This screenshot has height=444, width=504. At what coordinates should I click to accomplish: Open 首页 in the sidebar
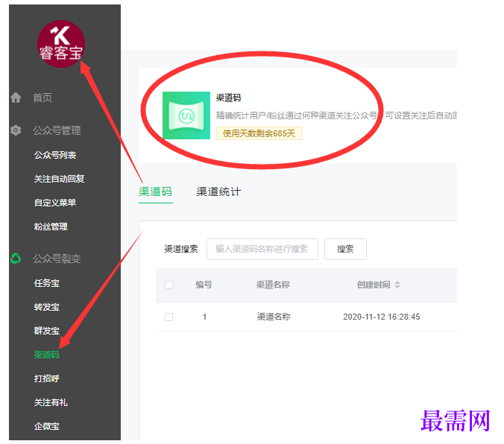tap(42, 98)
